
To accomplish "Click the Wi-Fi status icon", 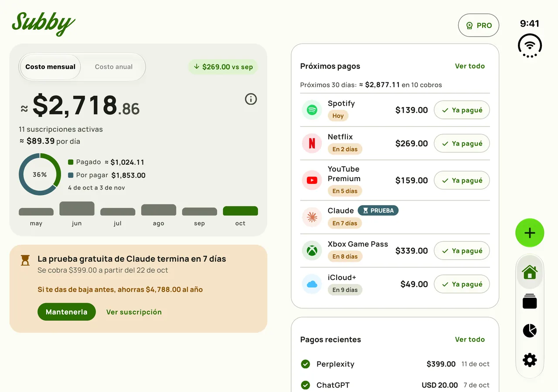I will [530, 46].
